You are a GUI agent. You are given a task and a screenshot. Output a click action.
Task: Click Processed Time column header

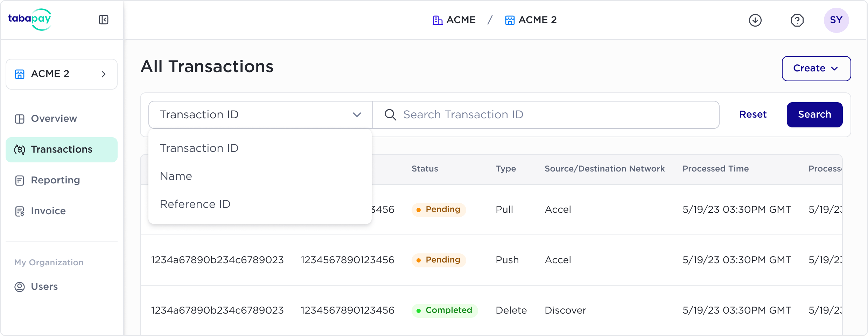[715, 169]
